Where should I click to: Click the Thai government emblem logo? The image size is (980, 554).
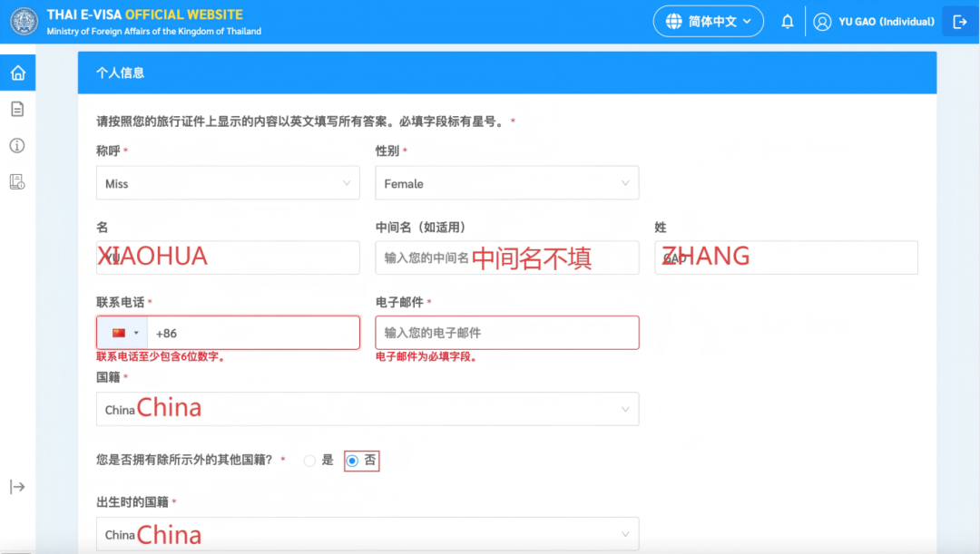coord(24,22)
